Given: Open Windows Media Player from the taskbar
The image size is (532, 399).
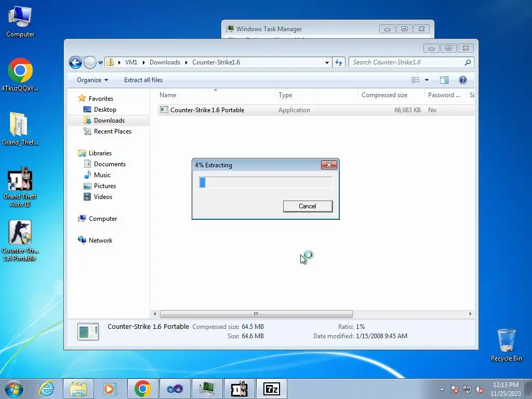Looking at the screenshot, I should point(110,389).
